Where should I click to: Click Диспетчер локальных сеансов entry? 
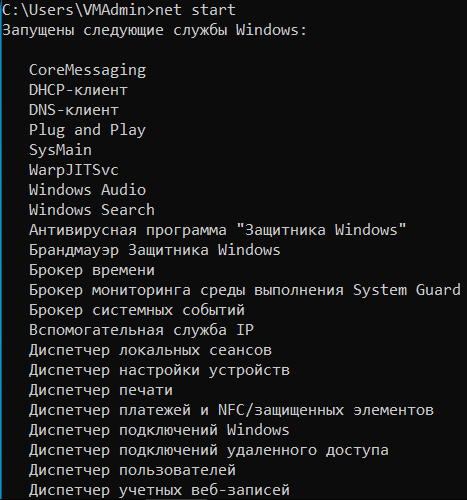click(150, 350)
